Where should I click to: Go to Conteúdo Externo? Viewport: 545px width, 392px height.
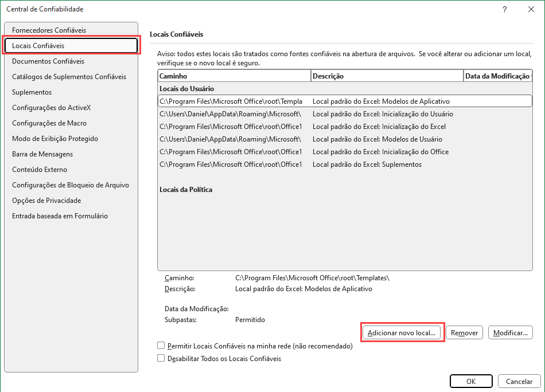pyautogui.click(x=71, y=170)
